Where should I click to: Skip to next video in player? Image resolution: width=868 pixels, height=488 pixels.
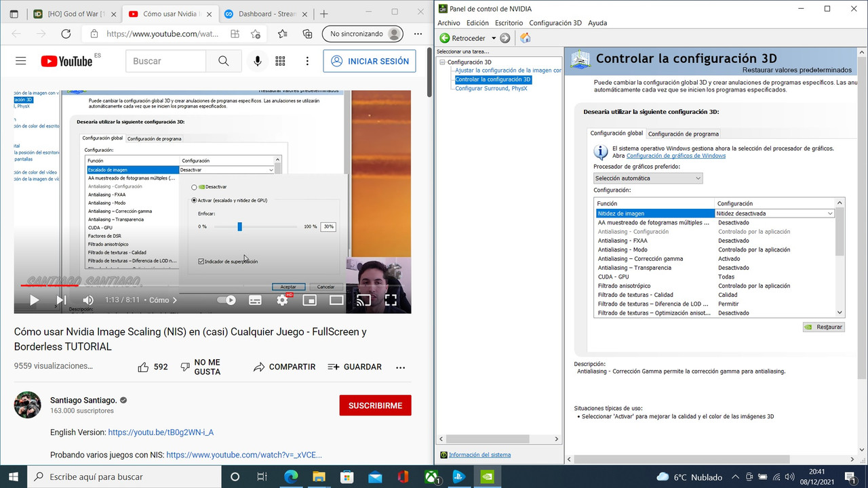pos(61,300)
